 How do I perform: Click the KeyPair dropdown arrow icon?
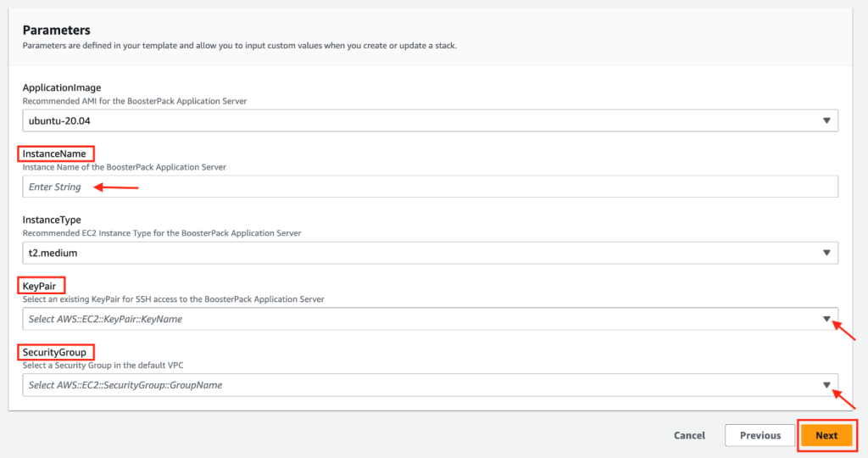click(826, 319)
